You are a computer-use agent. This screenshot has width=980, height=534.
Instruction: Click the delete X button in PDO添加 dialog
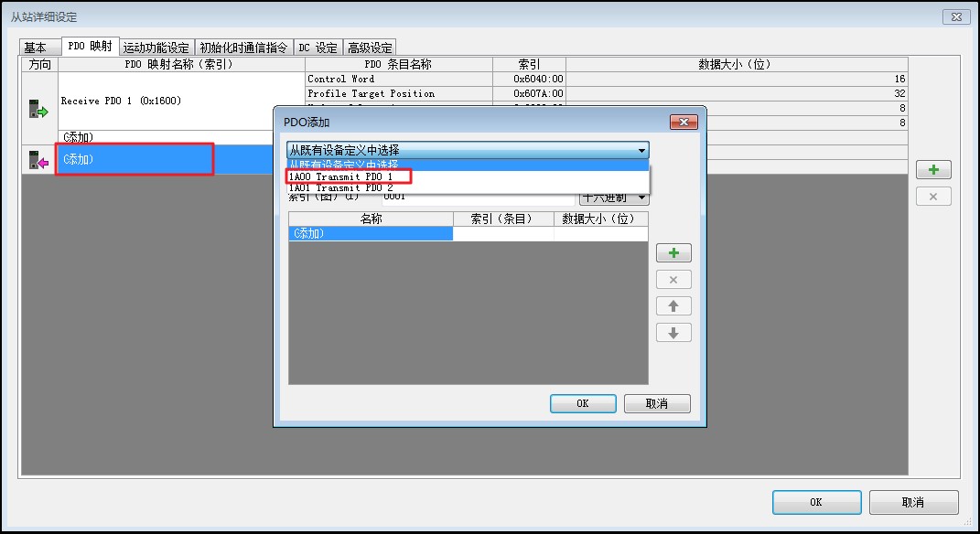(x=673, y=280)
